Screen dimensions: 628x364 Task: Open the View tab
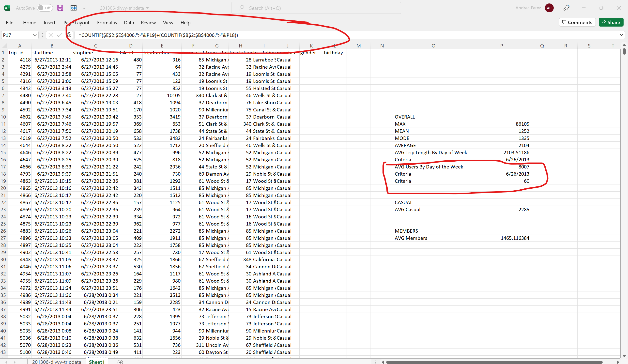point(168,23)
